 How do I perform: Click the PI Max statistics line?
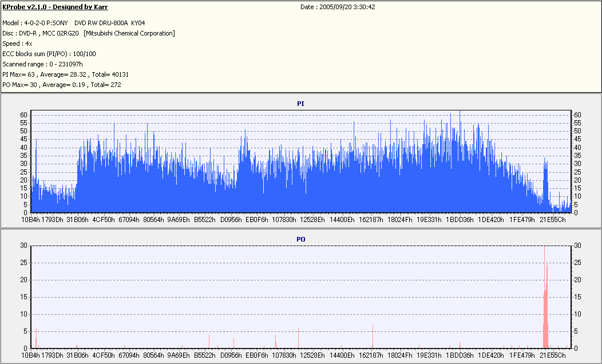tap(66, 74)
